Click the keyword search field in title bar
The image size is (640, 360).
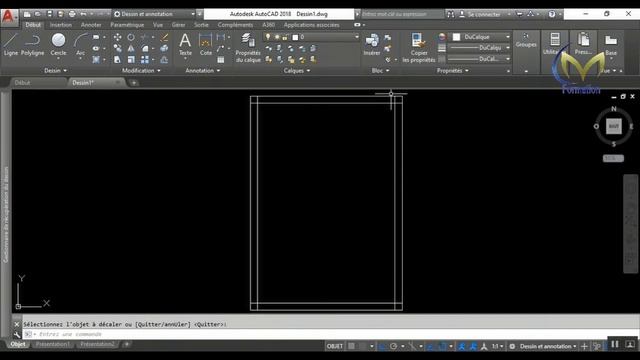click(402, 14)
